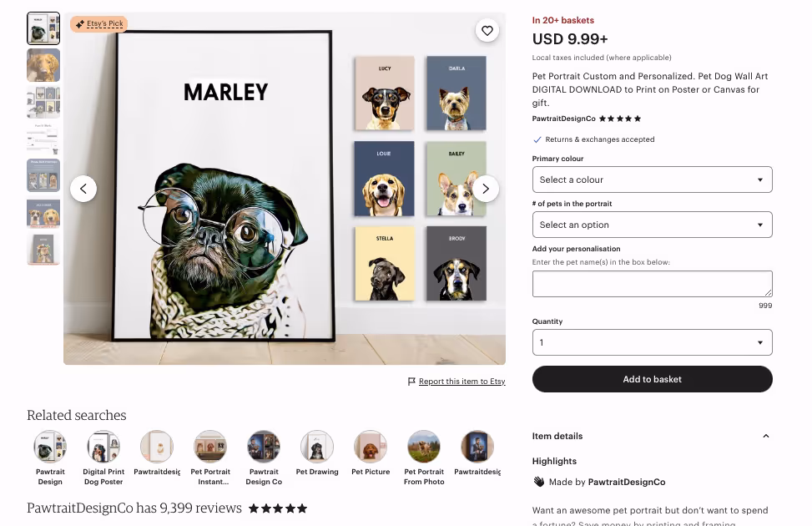Click the Etsy's Pick badge

99,24
